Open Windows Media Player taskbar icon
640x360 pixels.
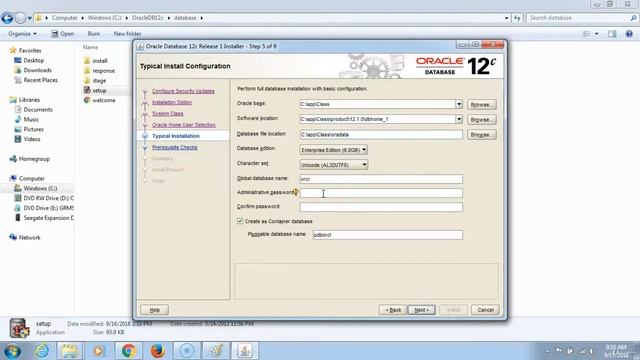coord(99,351)
